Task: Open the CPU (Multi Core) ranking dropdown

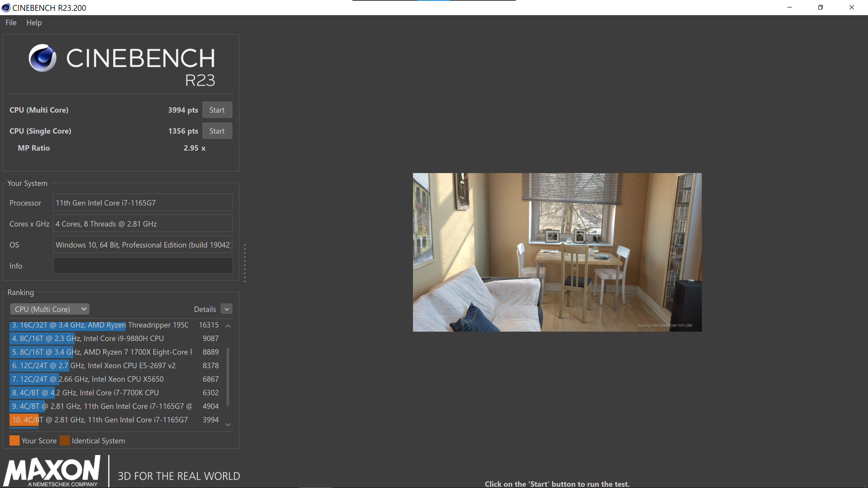Action: pyautogui.click(x=50, y=309)
